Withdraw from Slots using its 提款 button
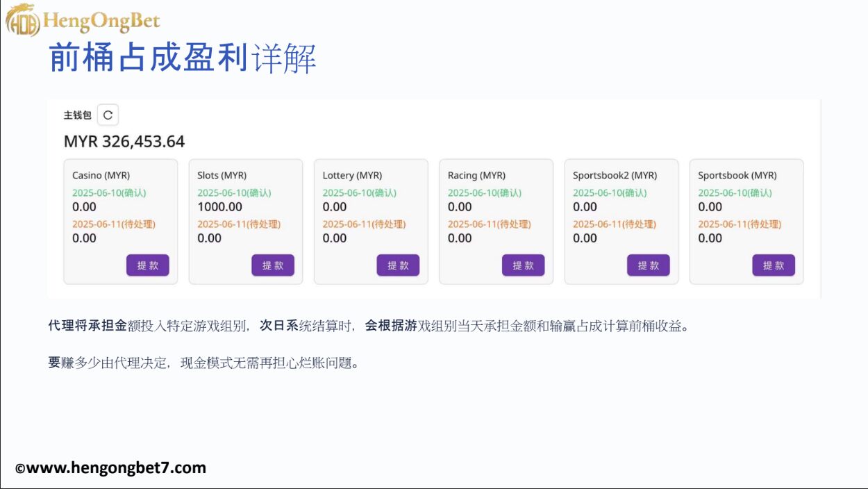 pos(273,265)
